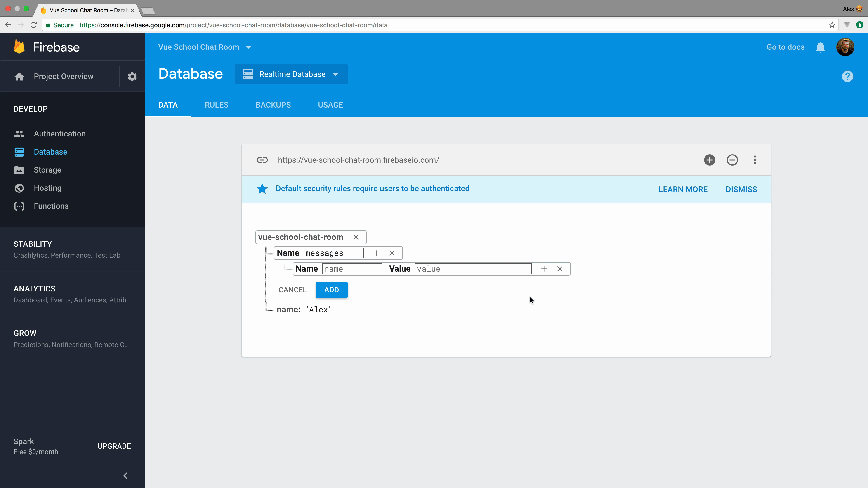
Task: Open the Go to docs link
Action: tap(785, 47)
